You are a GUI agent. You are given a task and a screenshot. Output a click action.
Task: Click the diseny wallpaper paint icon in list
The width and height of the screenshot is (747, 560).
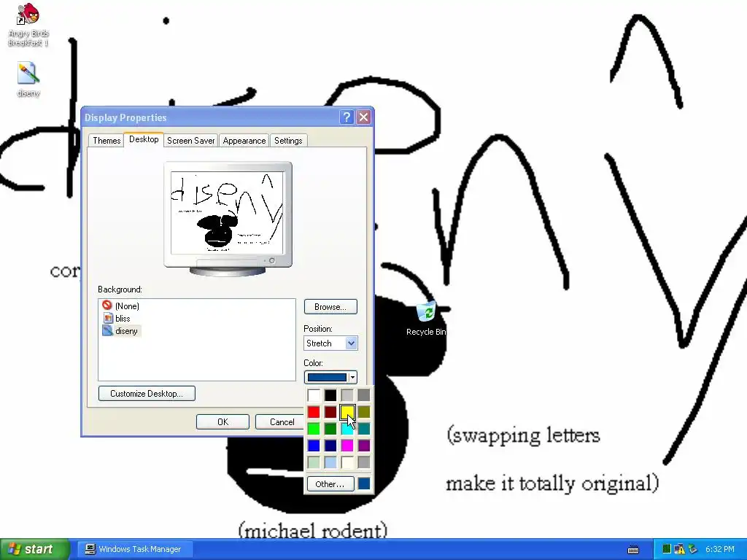(x=108, y=330)
